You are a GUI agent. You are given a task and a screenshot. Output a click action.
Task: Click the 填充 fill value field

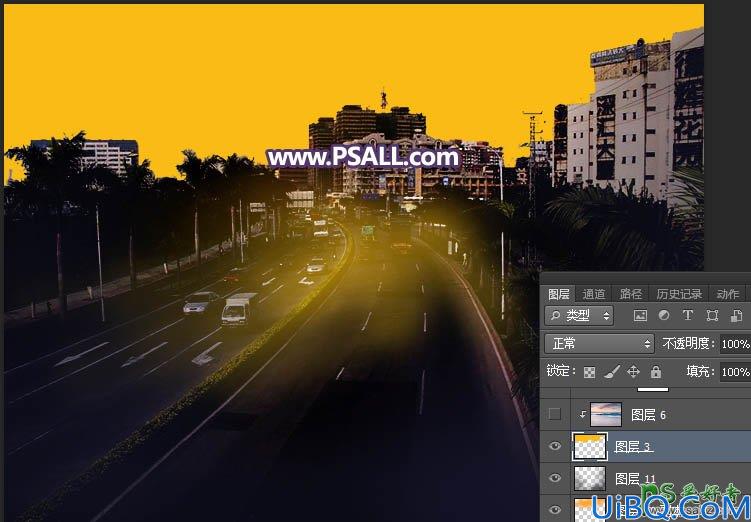735,372
